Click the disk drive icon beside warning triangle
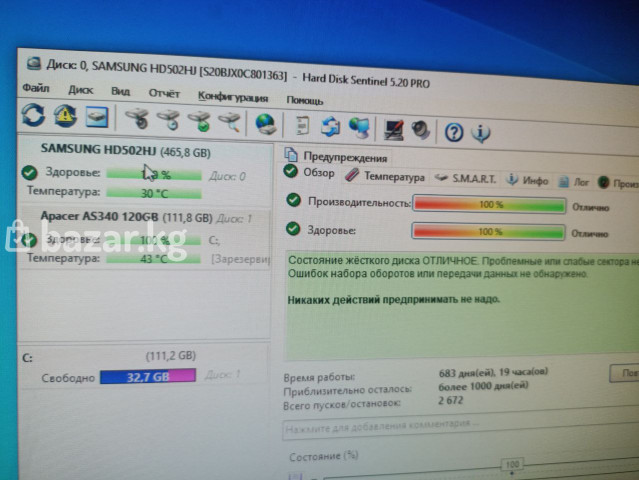The image size is (639, 480). click(96, 118)
